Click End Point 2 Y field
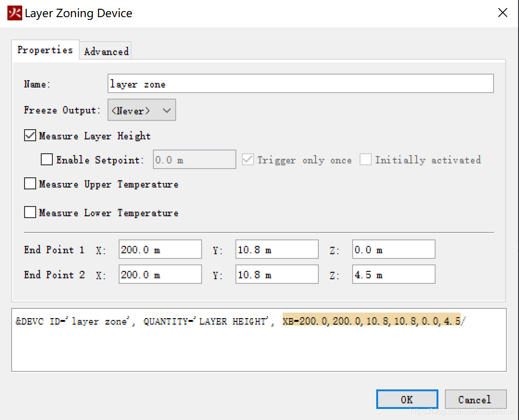 pyautogui.click(x=277, y=274)
